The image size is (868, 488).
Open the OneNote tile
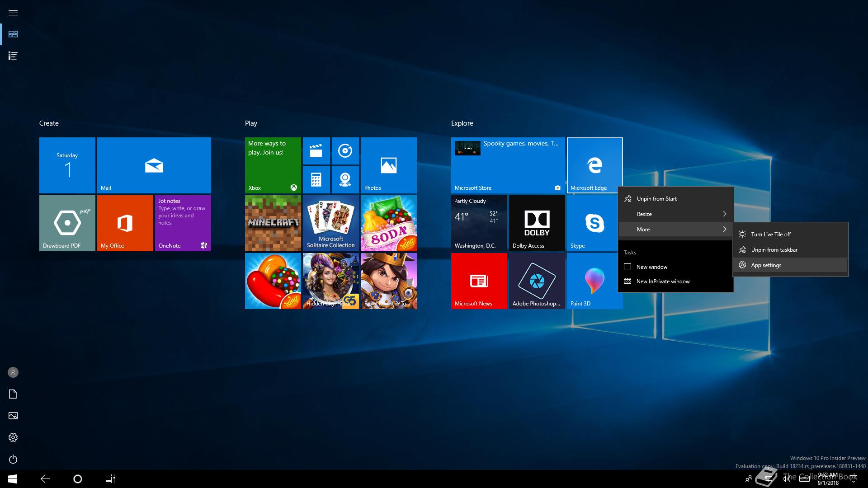click(183, 223)
